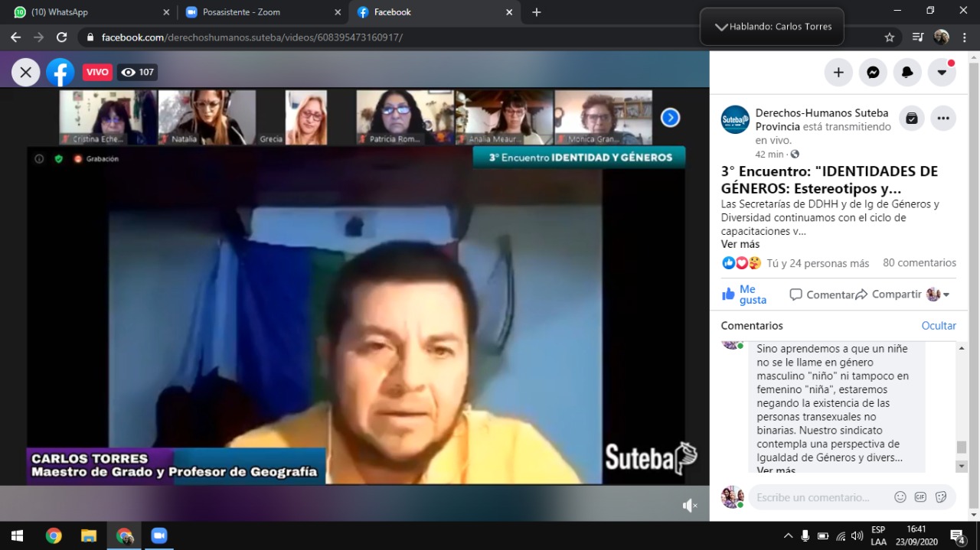Click the plus Create button
This screenshot has width=980, height=550.
tap(838, 72)
